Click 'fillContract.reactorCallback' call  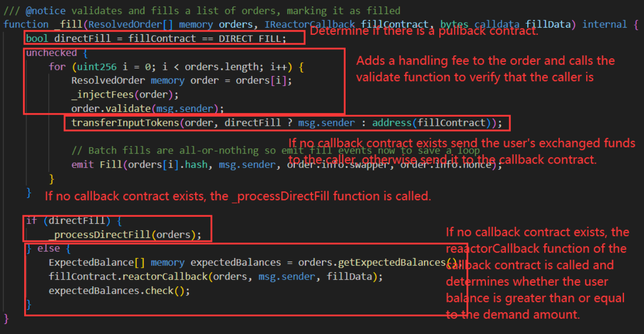128,276
